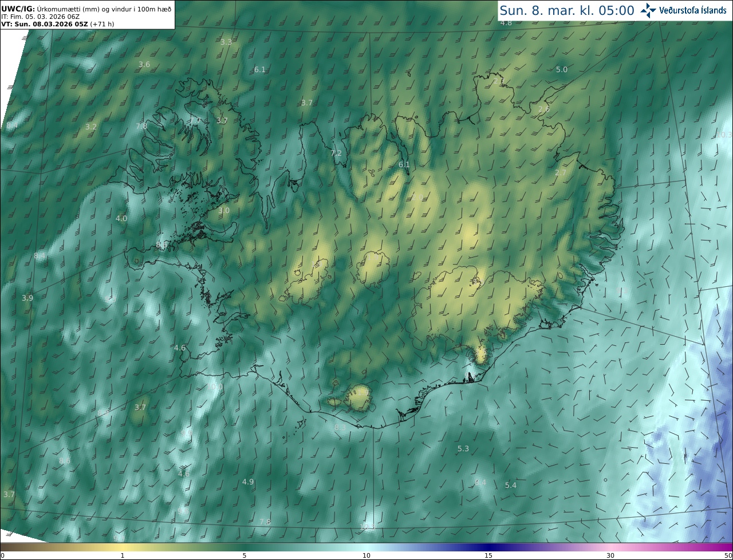The width and height of the screenshot is (733, 560).
Task: Click the 4.8 value label on the map
Action: coord(506,23)
